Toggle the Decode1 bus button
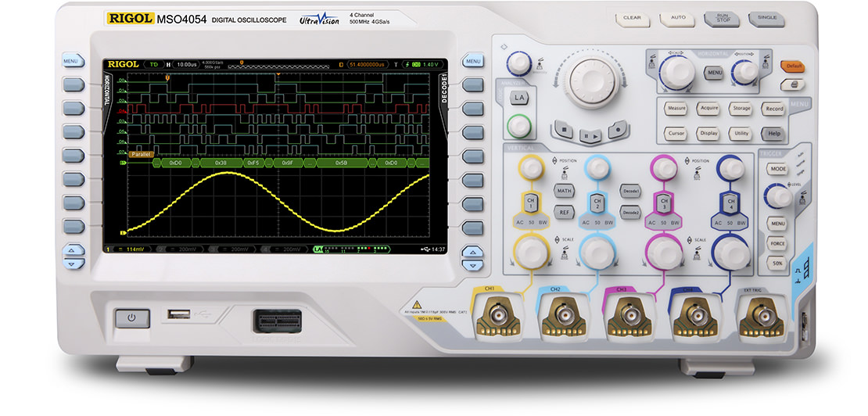Screen dimensions: 868x416 630,191
